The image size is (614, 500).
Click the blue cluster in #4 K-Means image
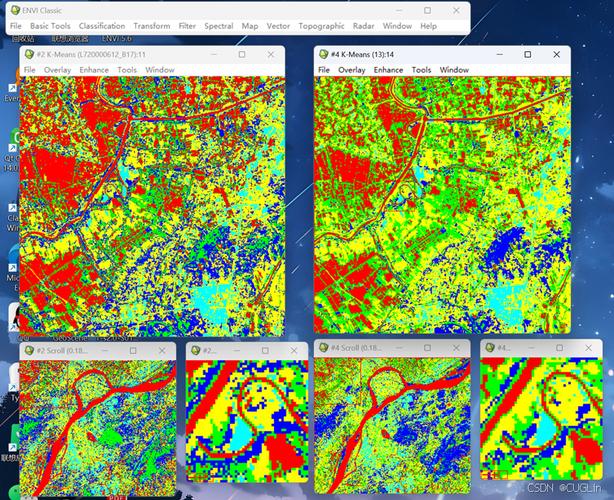click(x=504, y=246)
